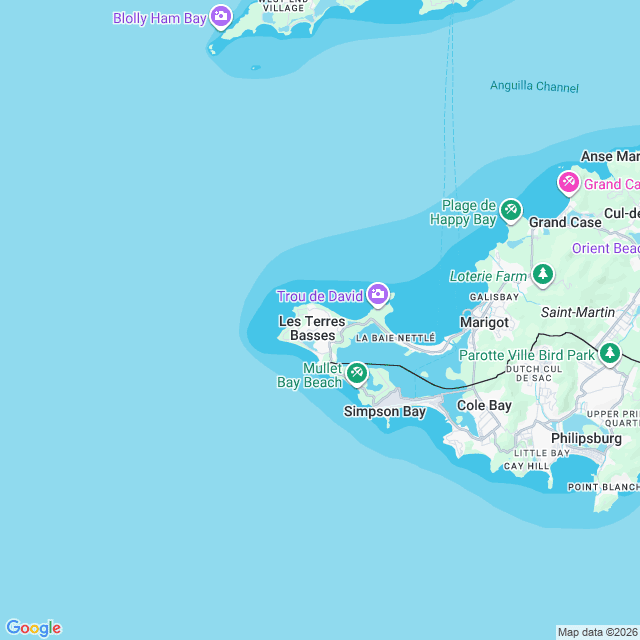
Task: Click the Orient Beach purple label
Action: [606, 248]
